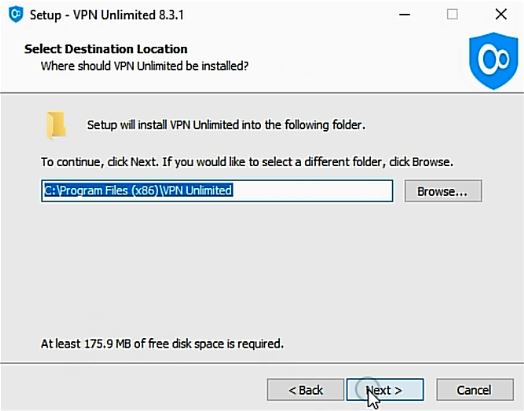Click the Select Destination Location heading
The height and width of the screenshot is (411, 524).
coord(106,49)
